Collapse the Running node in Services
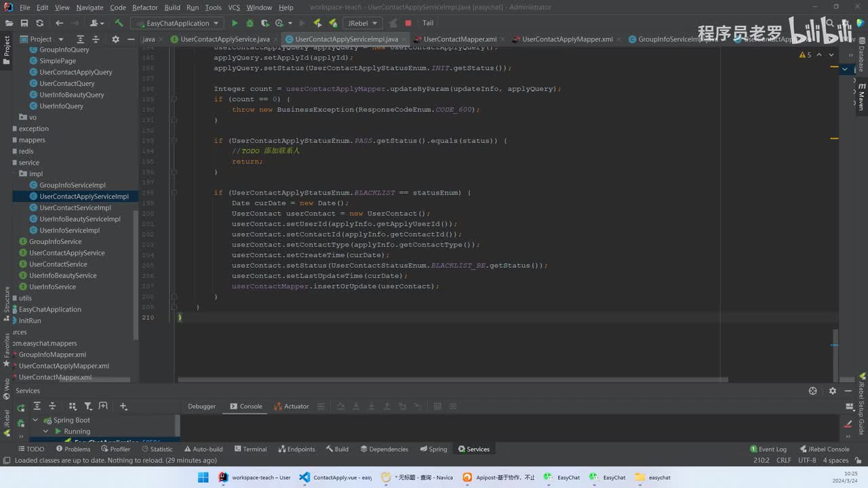The width and height of the screenshot is (868, 488). (46, 432)
